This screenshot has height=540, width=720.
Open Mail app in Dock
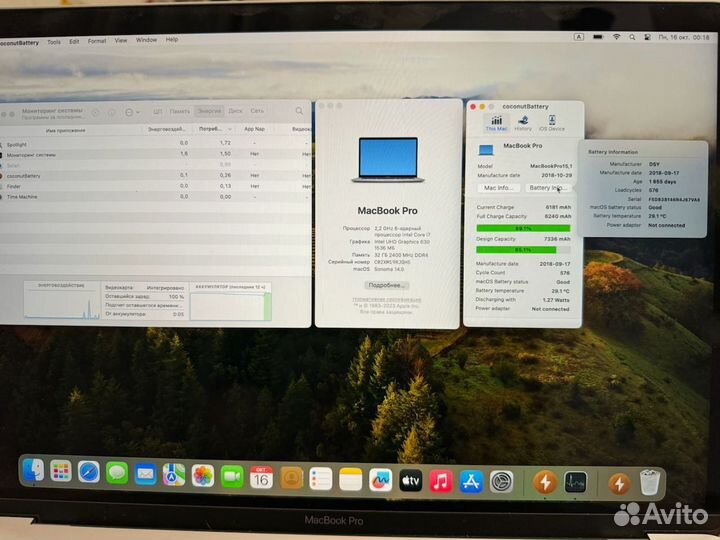146,473
